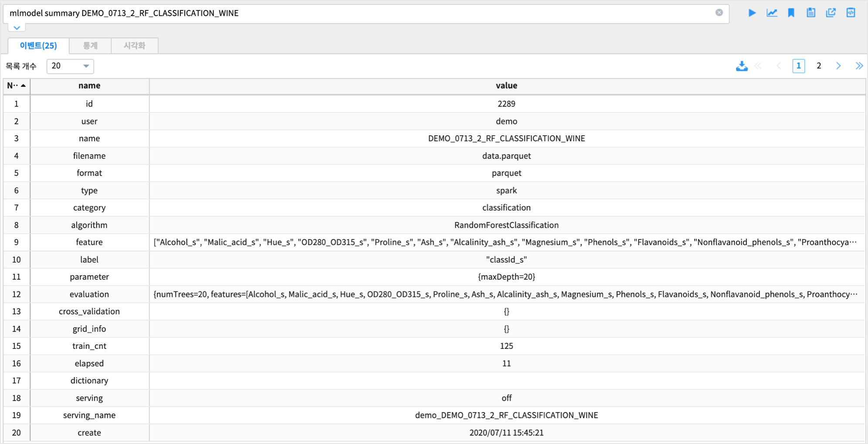Select page 2 in pagination
This screenshot has width=868, height=444.
(819, 66)
